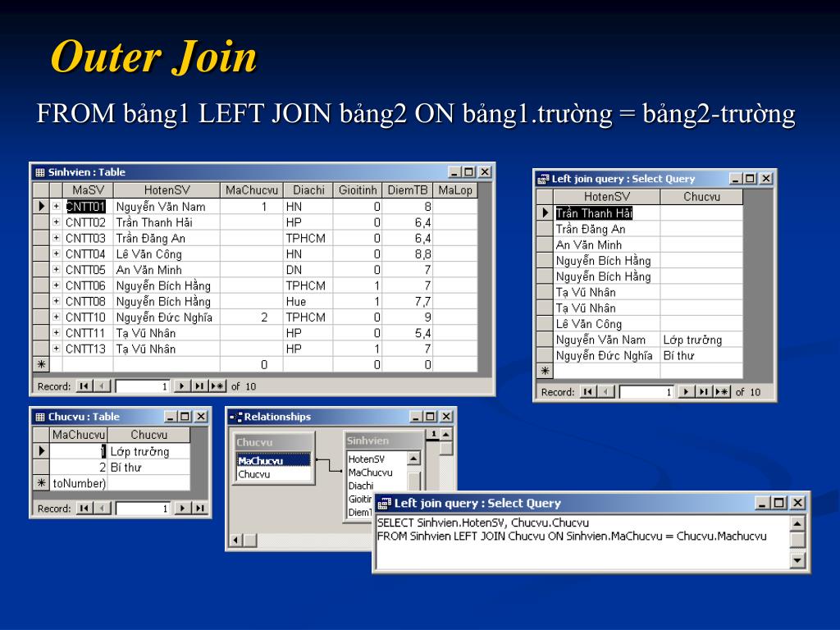Select Chucvu column header in Left join query results
Screen dimensions: 840x630
(x=701, y=197)
